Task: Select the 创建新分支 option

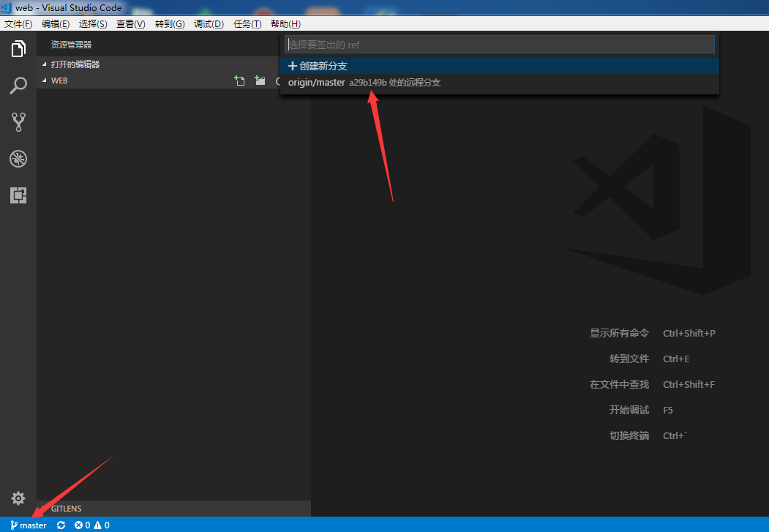Action: point(499,66)
